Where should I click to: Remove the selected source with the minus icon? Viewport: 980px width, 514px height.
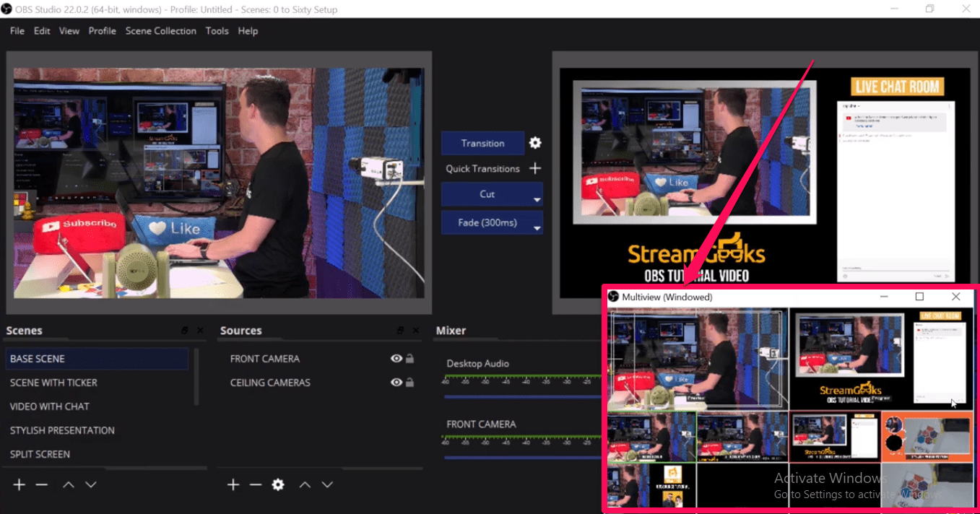(x=255, y=484)
